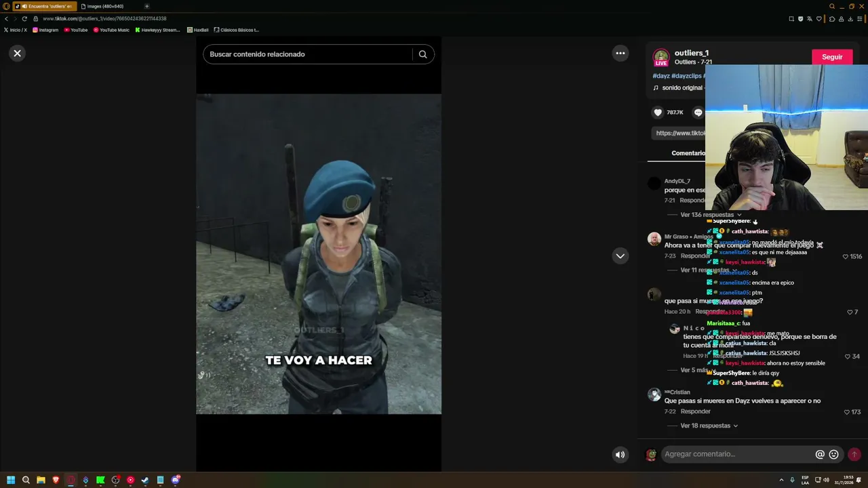Screen dimensions: 868x488
Task: Open the browser ad-blocker shield icon
Action: click(801, 18)
